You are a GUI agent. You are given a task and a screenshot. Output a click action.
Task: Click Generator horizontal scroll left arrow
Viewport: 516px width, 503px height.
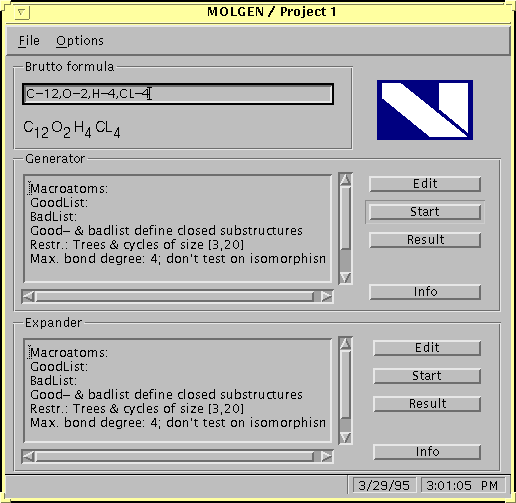tap(28, 296)
